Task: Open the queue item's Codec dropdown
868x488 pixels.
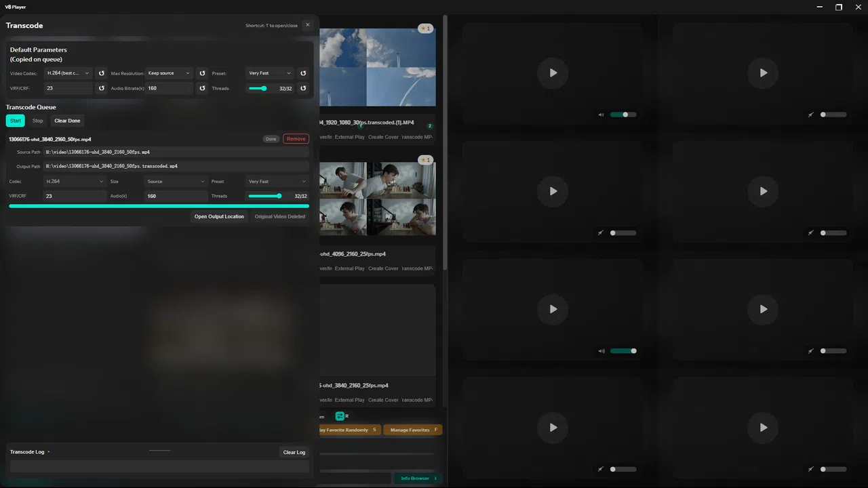Action: 74,182
